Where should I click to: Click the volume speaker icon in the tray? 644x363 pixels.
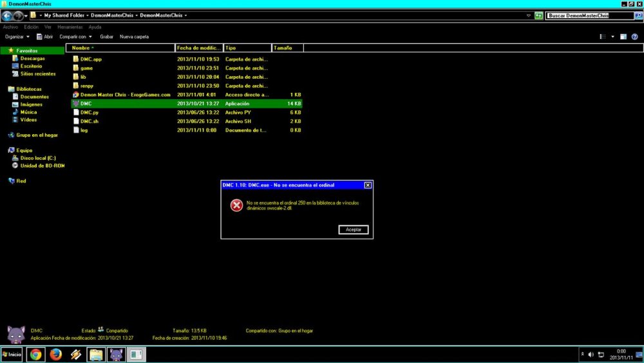591,355
